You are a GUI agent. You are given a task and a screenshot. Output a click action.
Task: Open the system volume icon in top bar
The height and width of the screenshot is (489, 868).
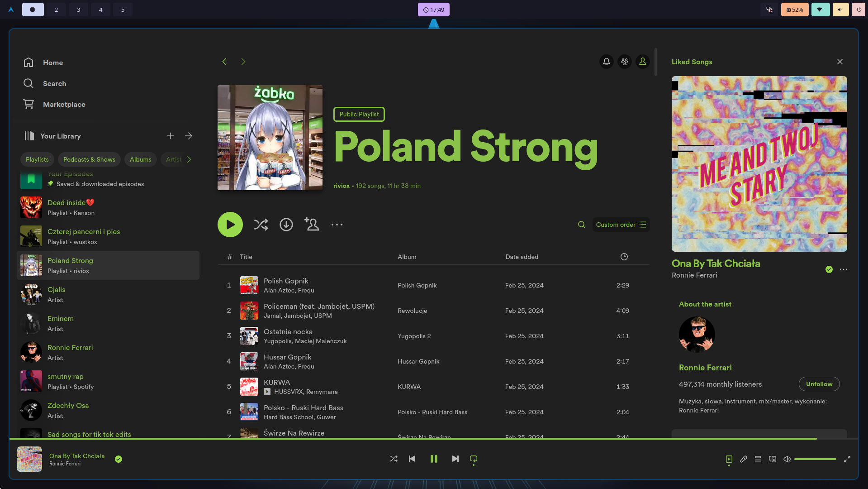click(x=840, y=10)
